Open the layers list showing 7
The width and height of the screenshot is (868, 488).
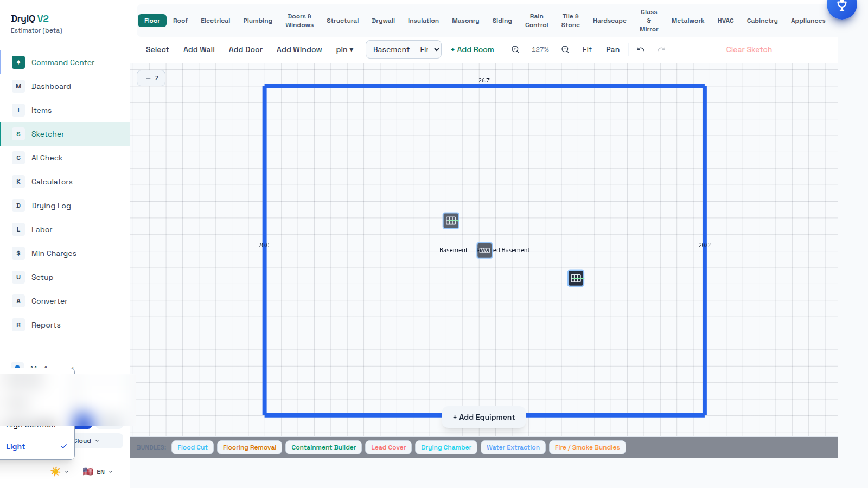[151, 78]
